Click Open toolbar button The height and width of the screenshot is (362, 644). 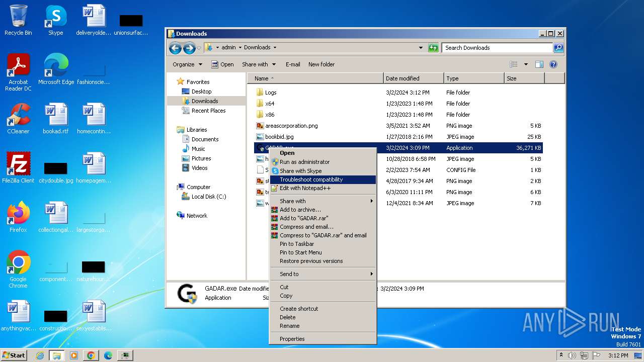point(222,64)
